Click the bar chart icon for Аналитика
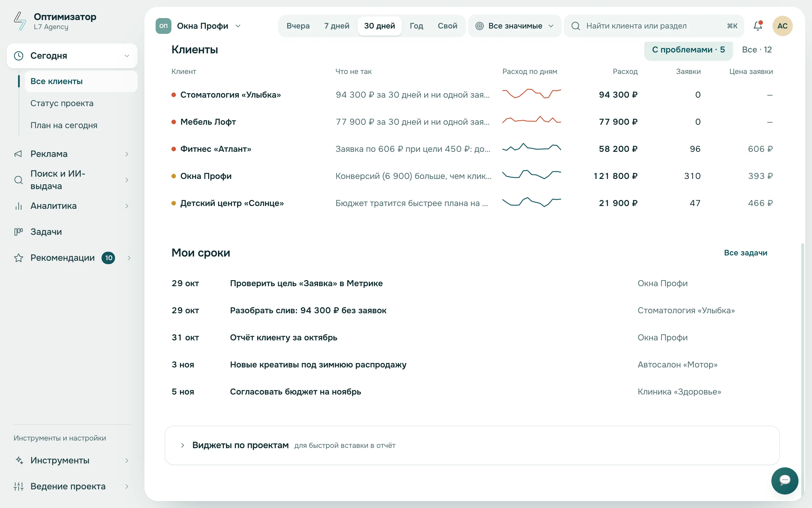Image resolution: width=812 pixels, height=508 pixels. pos(18,206)
